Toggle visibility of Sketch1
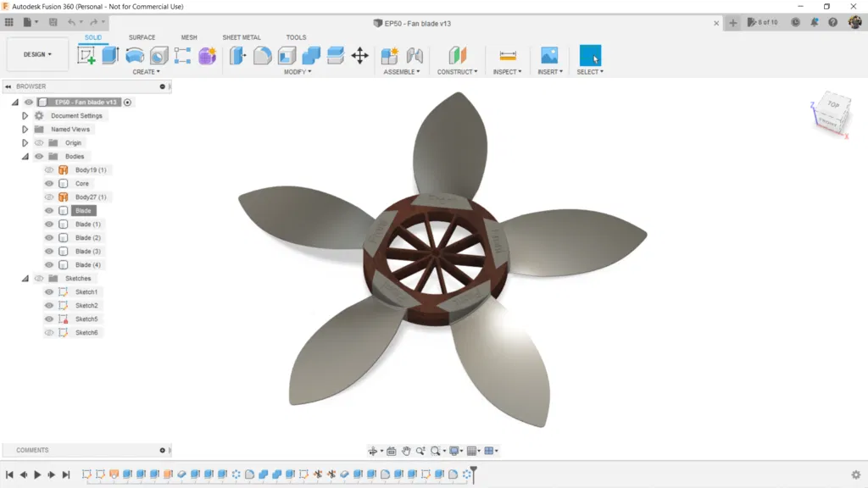 pos(49,291)
